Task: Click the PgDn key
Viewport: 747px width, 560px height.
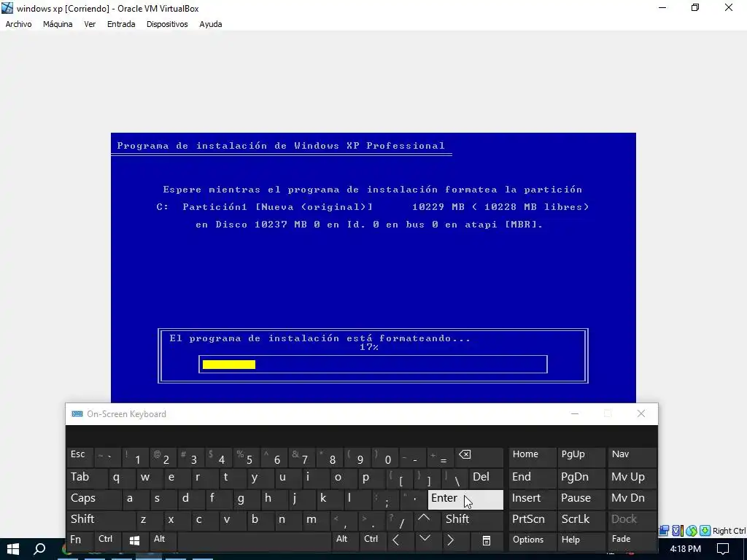Action: pos(580,478)
